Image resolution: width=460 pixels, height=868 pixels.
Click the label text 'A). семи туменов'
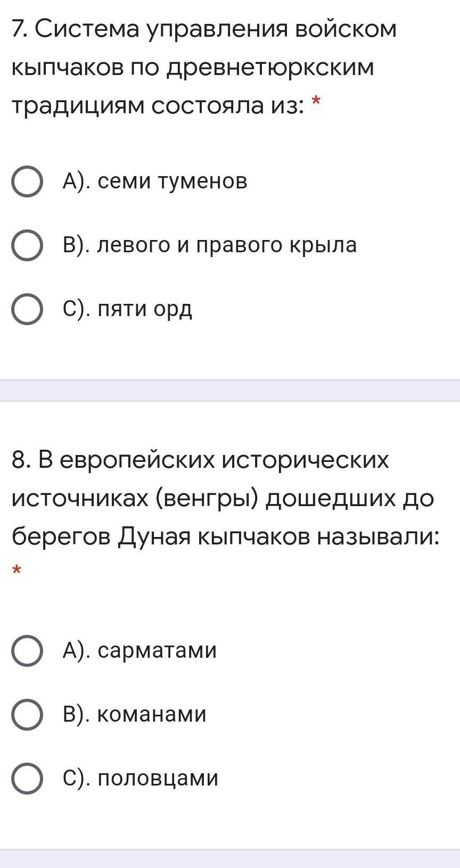[x=155, y=182]
